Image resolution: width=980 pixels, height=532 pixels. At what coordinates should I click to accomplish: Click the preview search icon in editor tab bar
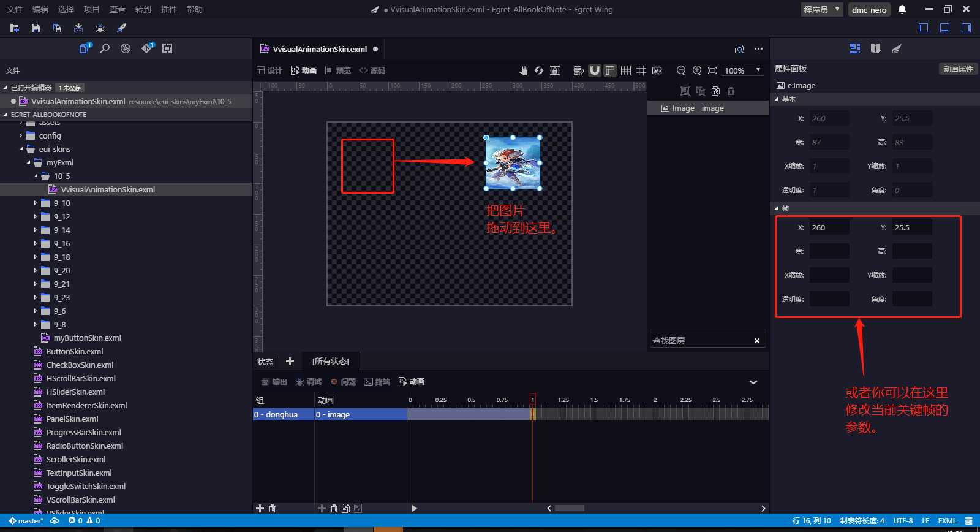pyautogui.click(x=739, y=49)
